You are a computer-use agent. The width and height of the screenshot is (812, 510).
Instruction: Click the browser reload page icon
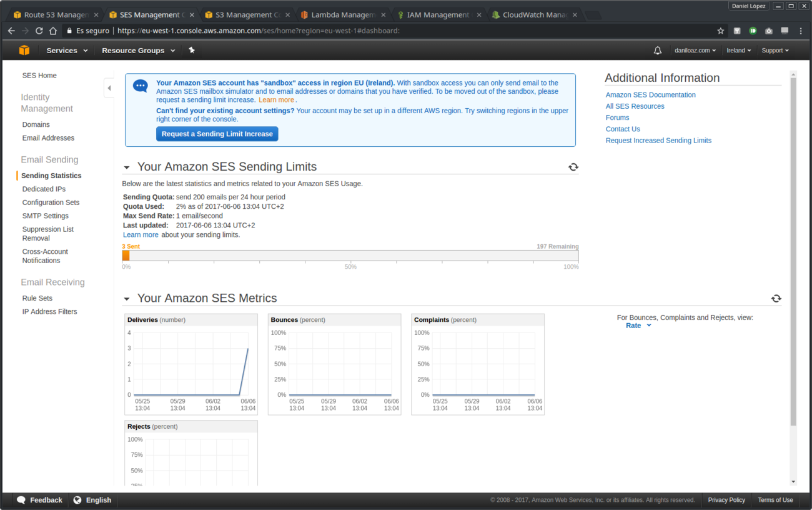tap(39, 30)
